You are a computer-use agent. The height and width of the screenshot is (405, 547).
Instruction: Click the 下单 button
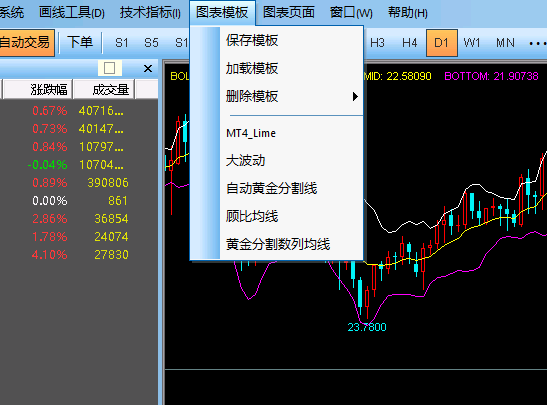point(80,43)
